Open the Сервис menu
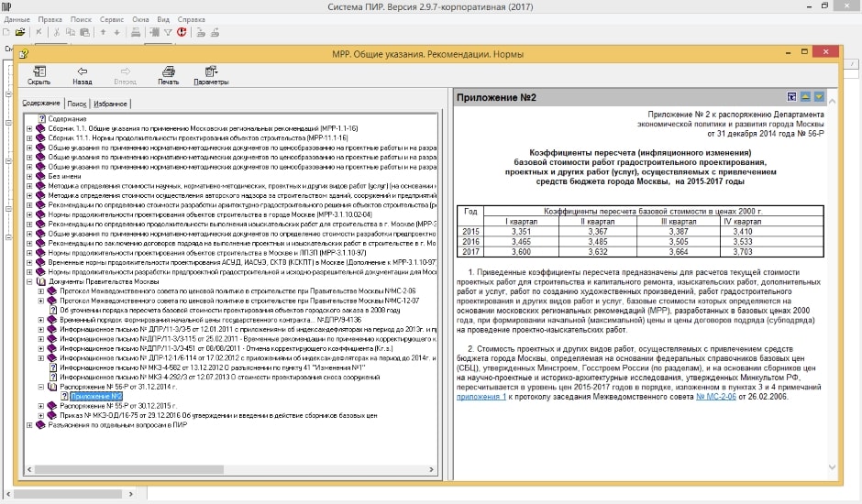The height and width of the screenshot is (504, 862). coord(112,19)
